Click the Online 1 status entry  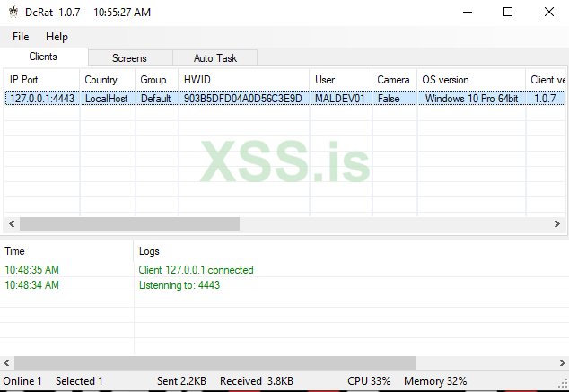[22, 381]
